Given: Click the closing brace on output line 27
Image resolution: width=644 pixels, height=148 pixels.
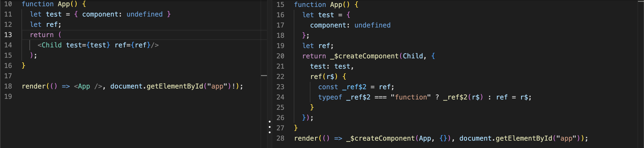Looking at the screenshot, I should [296, 128].
